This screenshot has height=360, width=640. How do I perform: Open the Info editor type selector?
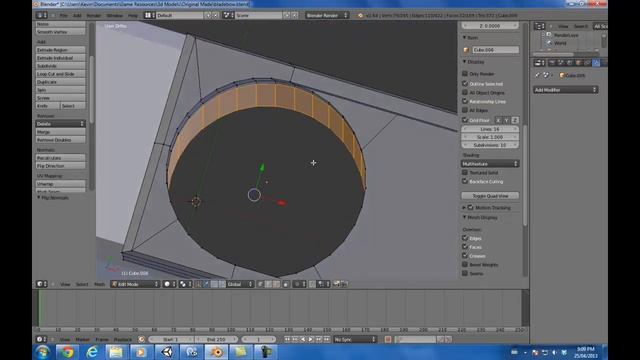pos(41,15)
